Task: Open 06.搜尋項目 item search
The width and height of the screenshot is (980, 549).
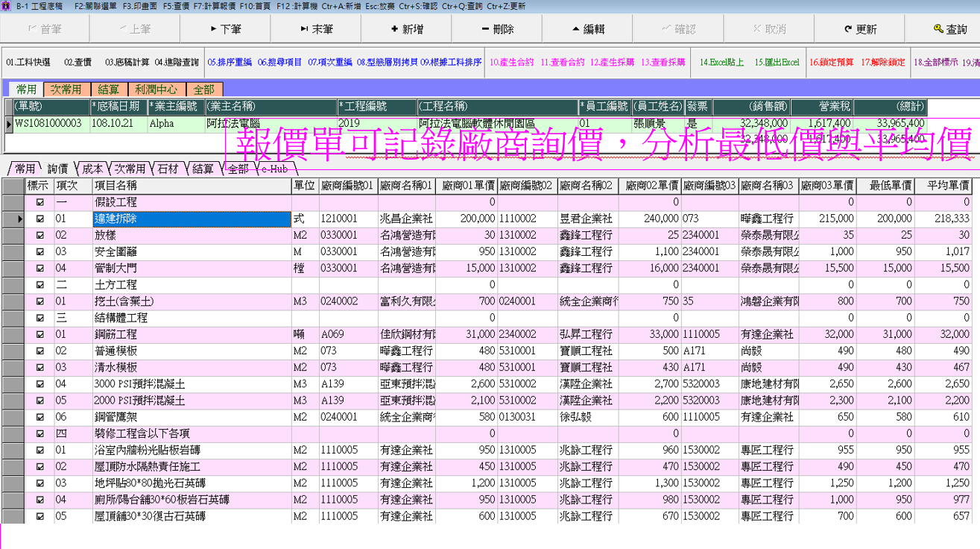Action: point(279,63)
